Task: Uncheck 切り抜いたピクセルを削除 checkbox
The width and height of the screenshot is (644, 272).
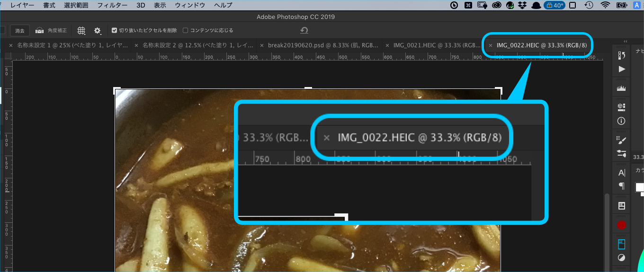Action: point(114,30)
